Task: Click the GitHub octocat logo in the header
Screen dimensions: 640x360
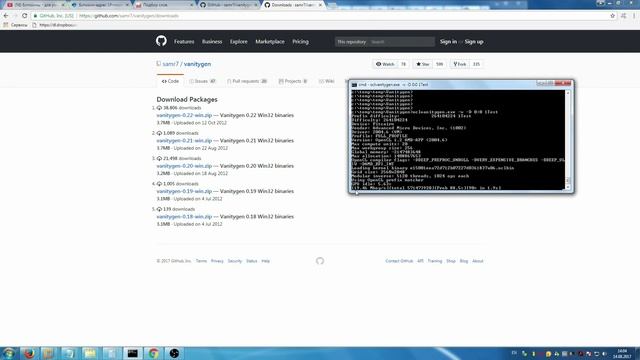Action: point(161,41)
